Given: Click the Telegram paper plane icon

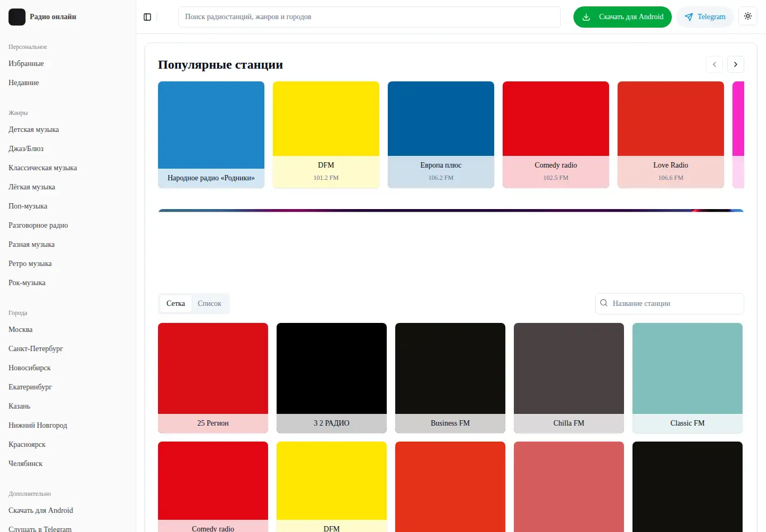Looking at the screenshot, I should pyautogui.click(x=689, y=17).
